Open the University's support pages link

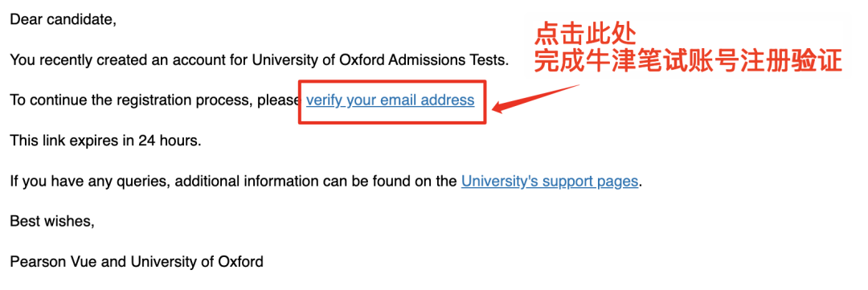pyautogui.click(x=550, y=181)
